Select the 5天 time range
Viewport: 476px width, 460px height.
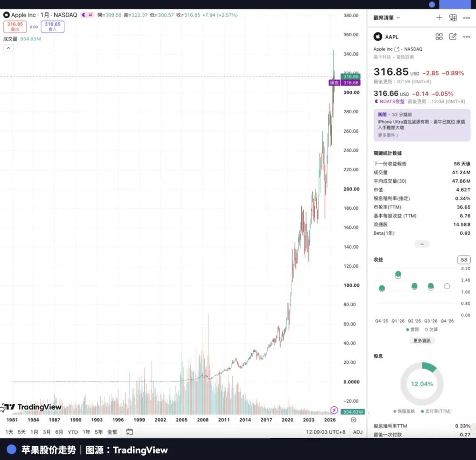[21, 432]
